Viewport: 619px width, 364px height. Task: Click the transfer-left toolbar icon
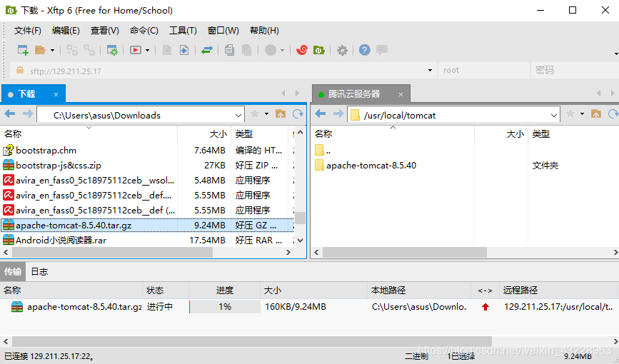coord(167,50)
